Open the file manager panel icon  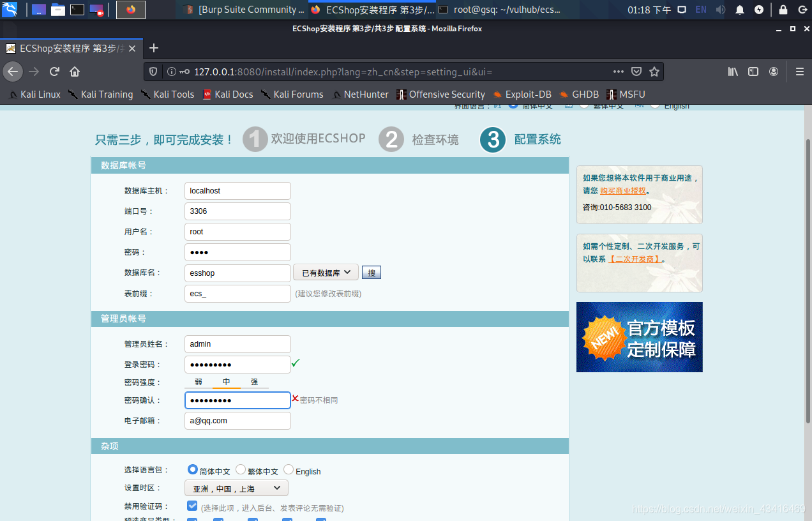tap(58, 10)
